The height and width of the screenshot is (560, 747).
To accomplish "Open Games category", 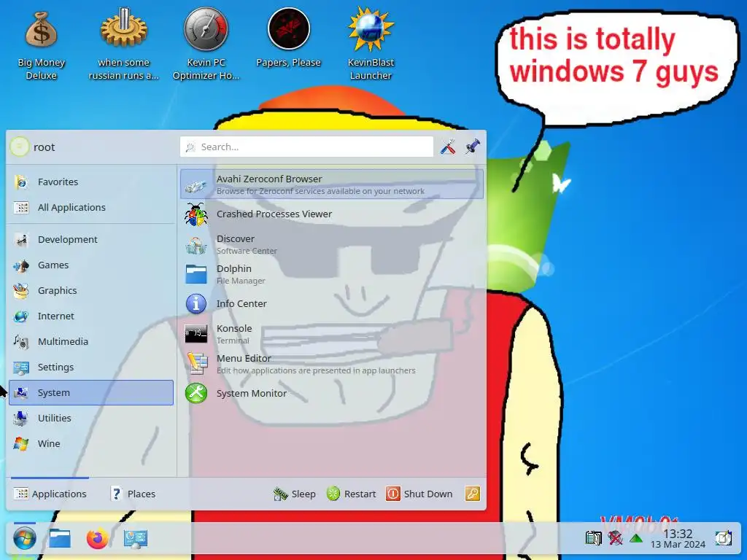I will [91, 265].
